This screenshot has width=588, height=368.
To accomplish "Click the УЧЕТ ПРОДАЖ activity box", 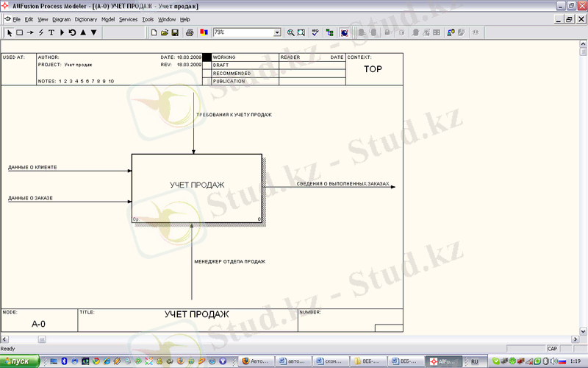I will [197, 185].
